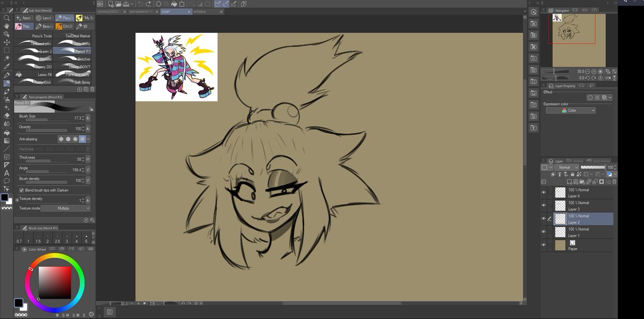The image size is (644, 319).
Task: Choose the 2.5 brush size preset
Action: click(57, 238)
